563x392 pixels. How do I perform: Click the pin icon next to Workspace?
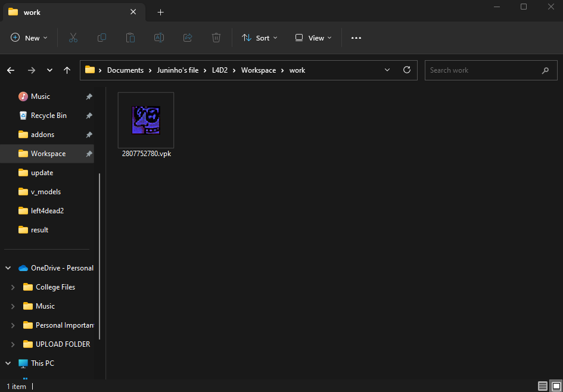[89, 154]
